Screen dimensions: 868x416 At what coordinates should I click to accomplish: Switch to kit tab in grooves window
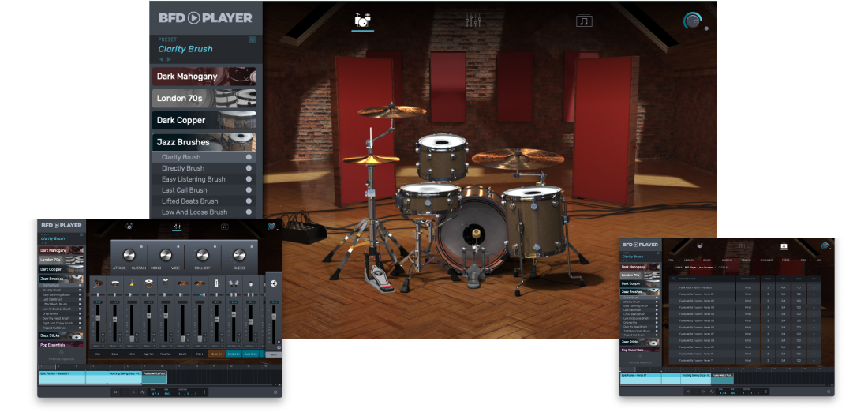point(700,245)
